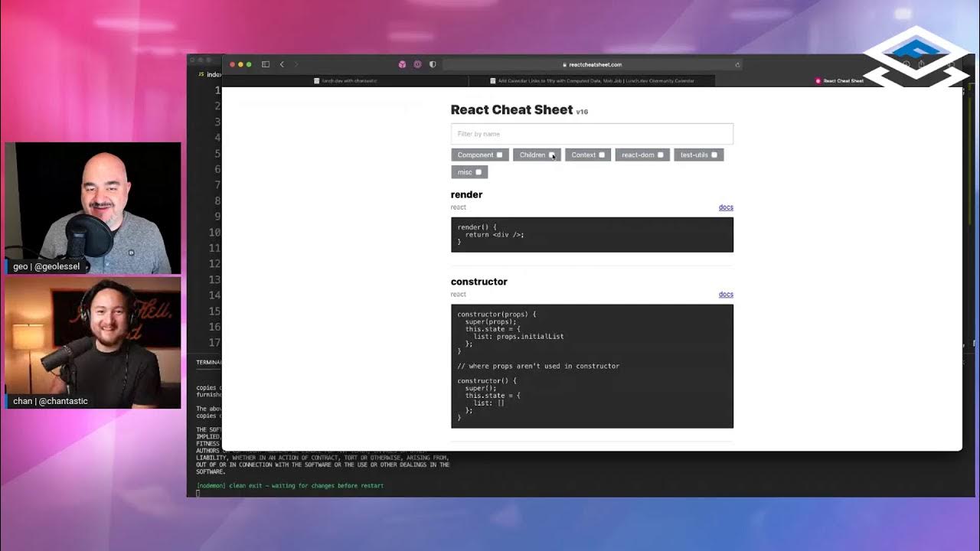Click the constructor section heading

click(479, 282)
